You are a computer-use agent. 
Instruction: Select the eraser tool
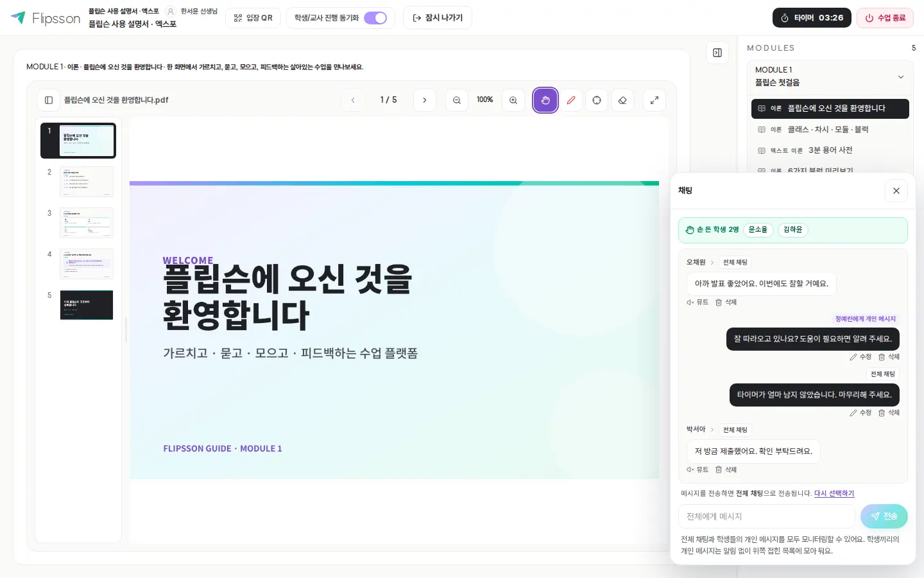click(622, 100)
